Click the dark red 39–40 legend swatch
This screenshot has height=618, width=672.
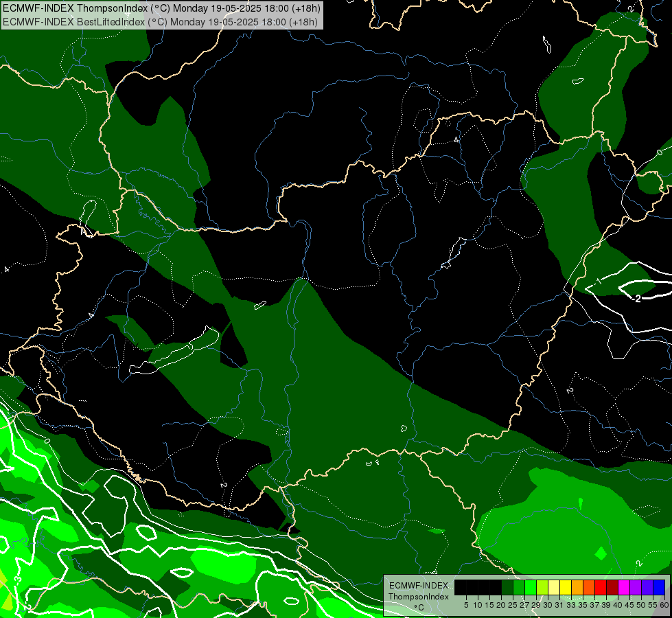[612, 588]
